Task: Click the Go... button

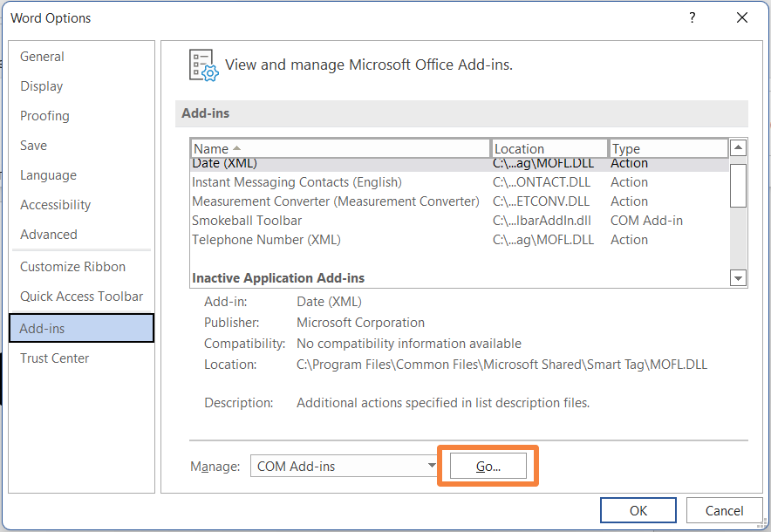Action: 488,467
